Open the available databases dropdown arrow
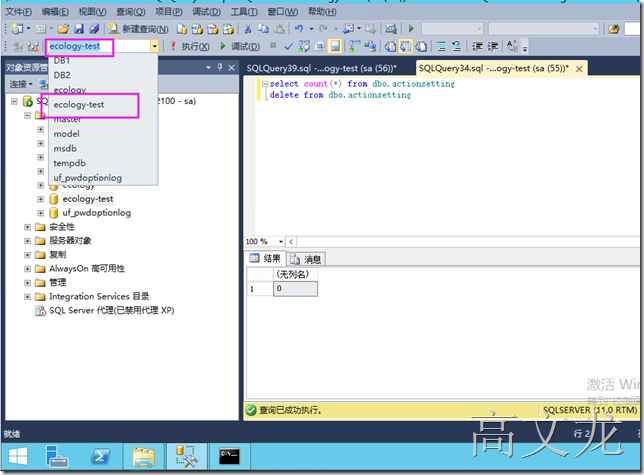The image size is (644, 475). pyautogui.click(x=154, y=46)
